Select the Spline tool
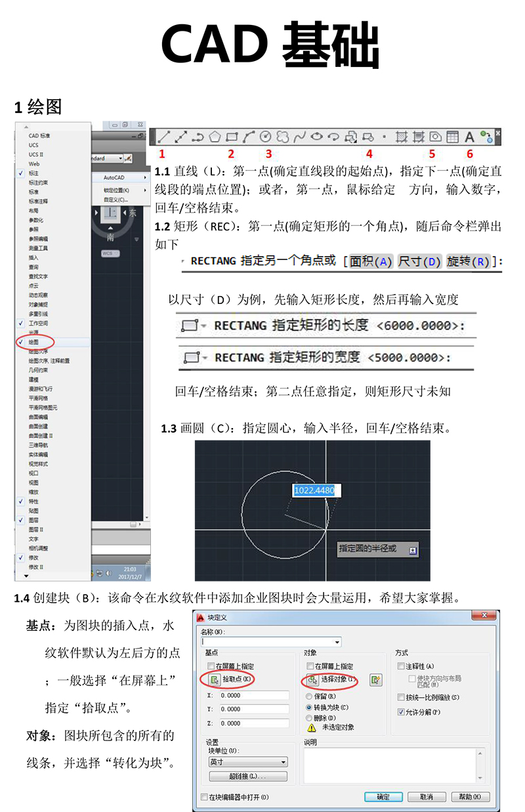Screen dimensions: 525x812 [299, 137]
